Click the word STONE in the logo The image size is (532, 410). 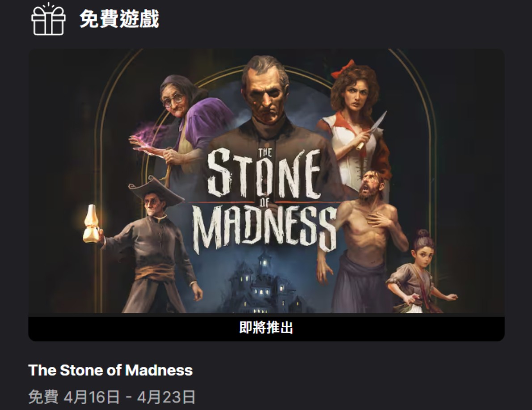pos(265,173)
